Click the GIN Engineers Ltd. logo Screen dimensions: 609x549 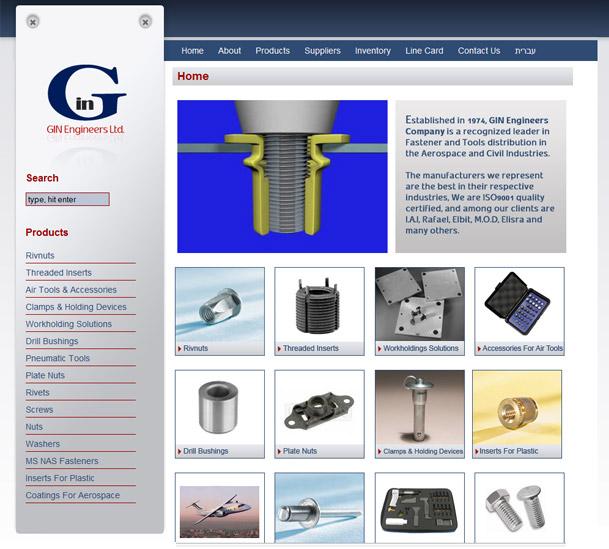(x=86, y=99)
